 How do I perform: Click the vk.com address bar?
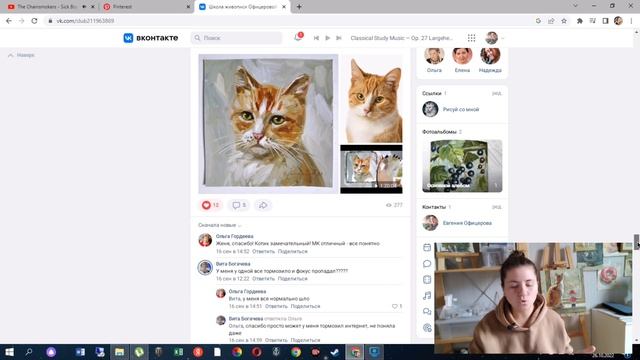286,21
